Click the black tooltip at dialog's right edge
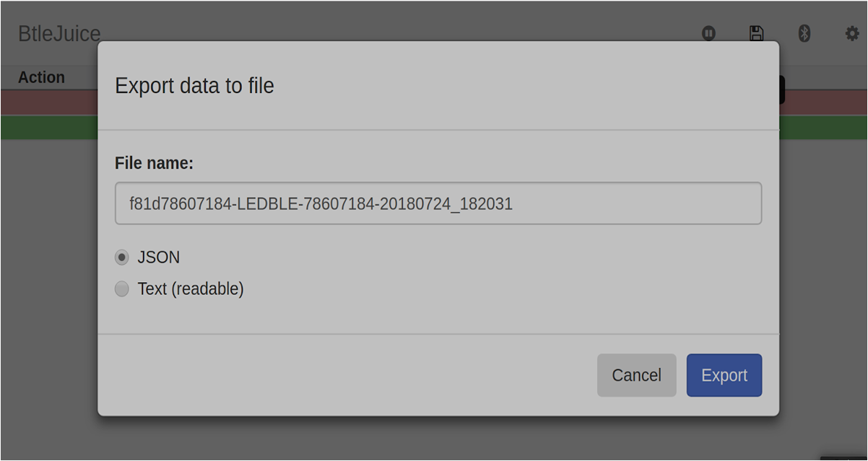The height and width of the screenshot is (461, 868). pos(782,90)
